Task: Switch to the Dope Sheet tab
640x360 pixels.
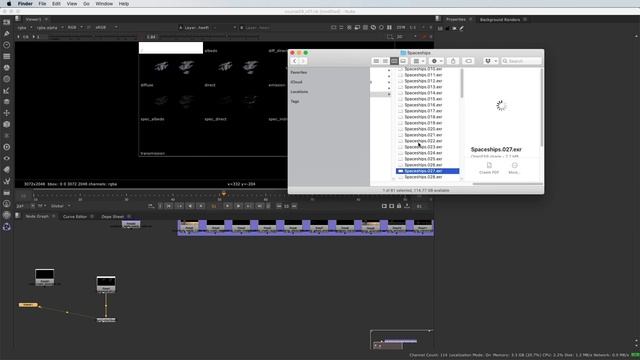Action: click(113, 216)
